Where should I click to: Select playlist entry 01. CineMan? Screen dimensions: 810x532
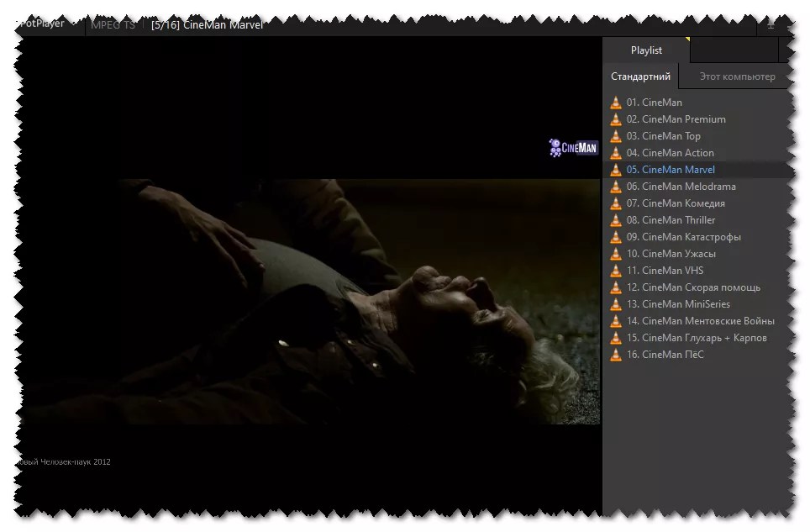click(x=698, y=103)
